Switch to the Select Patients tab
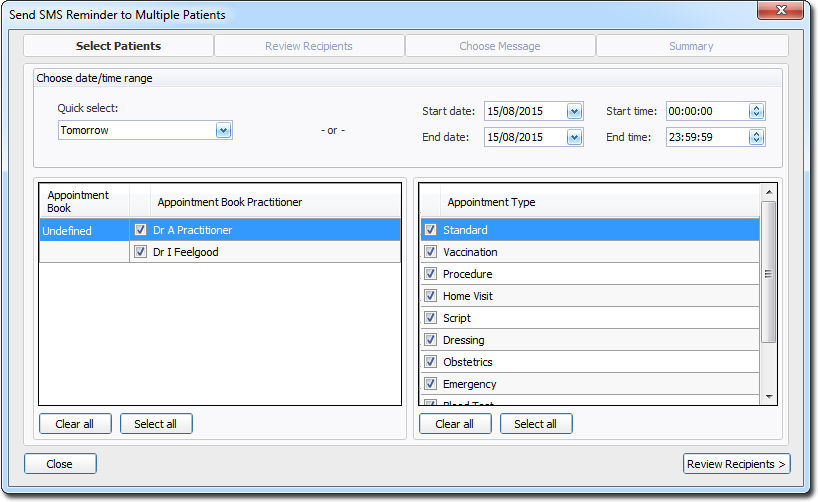The height and width of the screenshot is (502, 818). tap(118, 46)
